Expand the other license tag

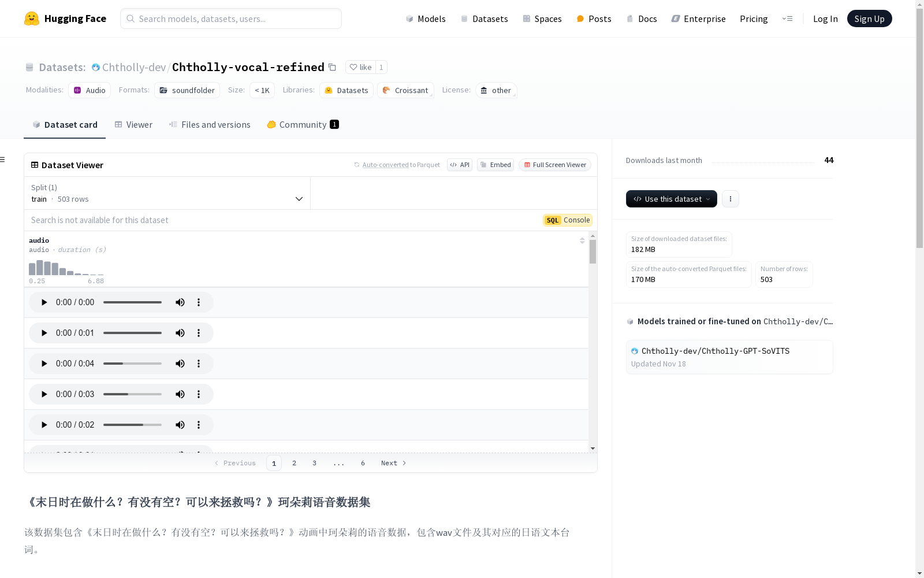pos(496,90)
